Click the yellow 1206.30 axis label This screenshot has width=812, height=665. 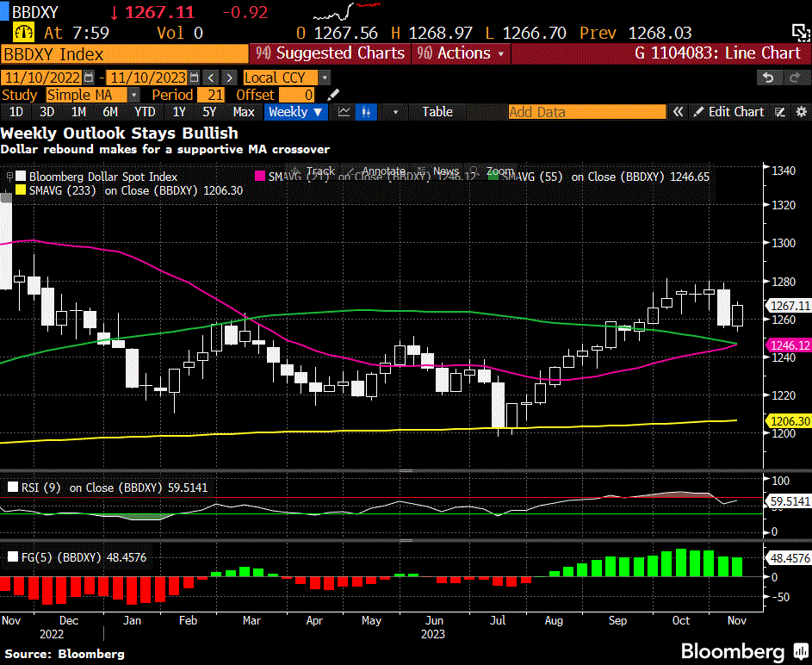pos(790,421)
